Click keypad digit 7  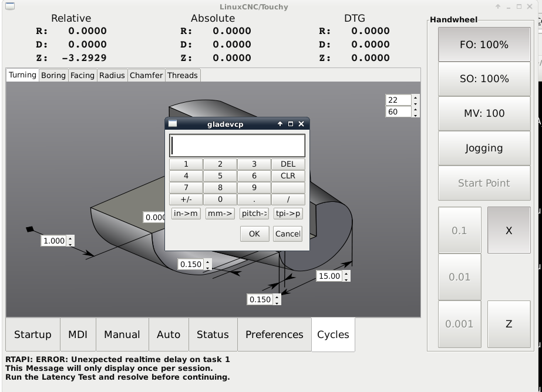coord(186,188)
